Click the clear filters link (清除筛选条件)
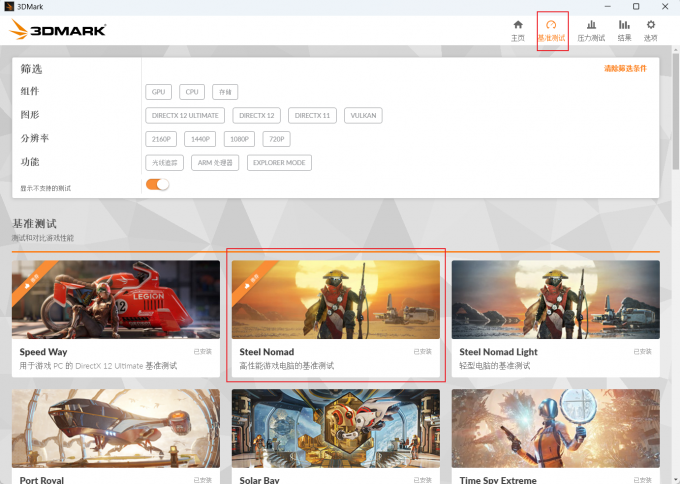The height and width of the screenshot is (484, 680). 625,69
